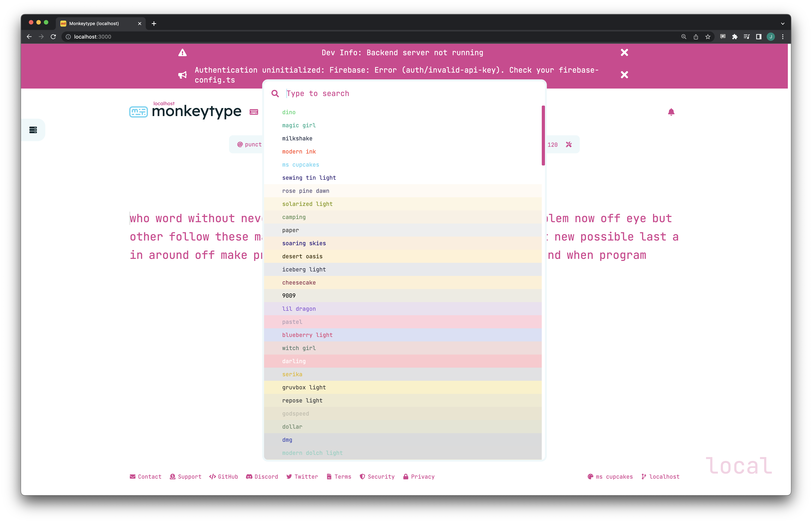812x523 pixels.
Task: Select the soaring skies theme
Action: 403,243
